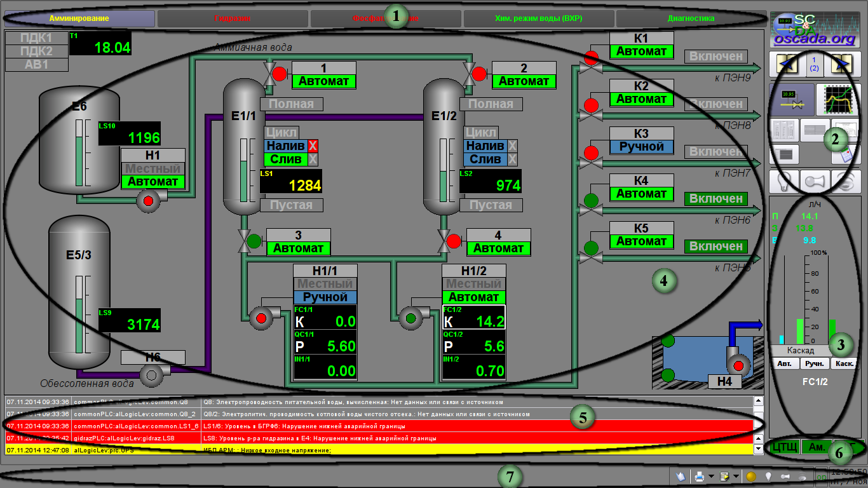The image size is (868, 488).
Task: Toggle the Слив X box for E1/2
Action: tap(513, 159)
